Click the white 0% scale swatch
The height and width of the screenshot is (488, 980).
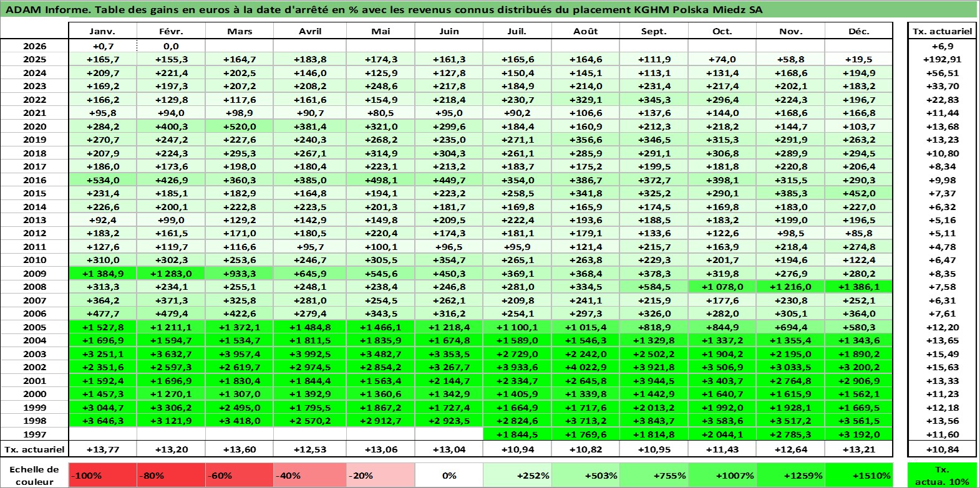coord(449,475)
